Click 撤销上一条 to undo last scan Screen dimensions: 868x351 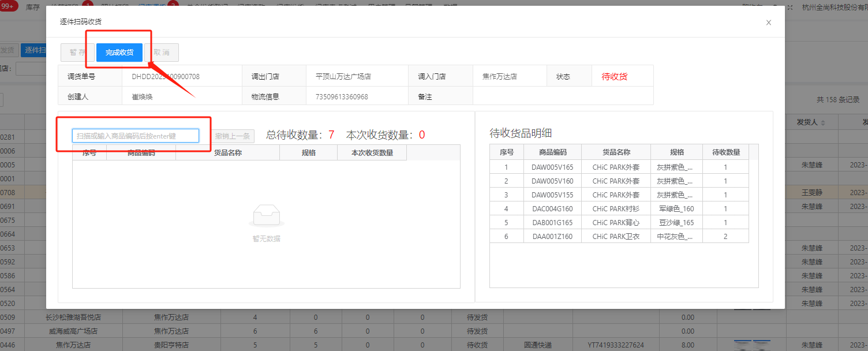click(x=233, y=136)
